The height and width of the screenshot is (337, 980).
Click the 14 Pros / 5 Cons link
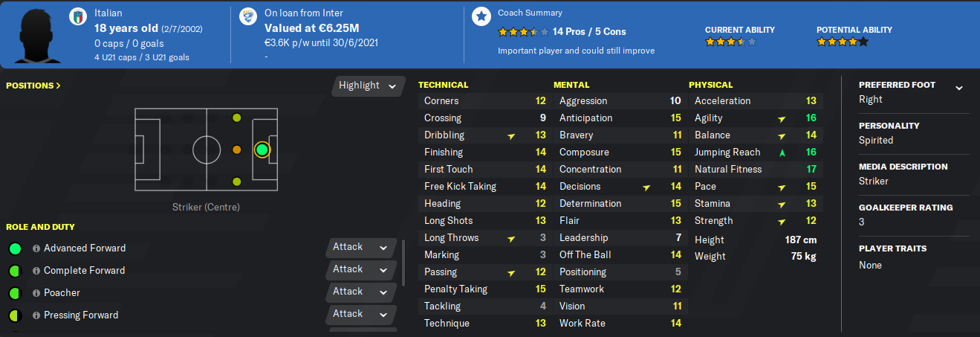tap(589, 32)
